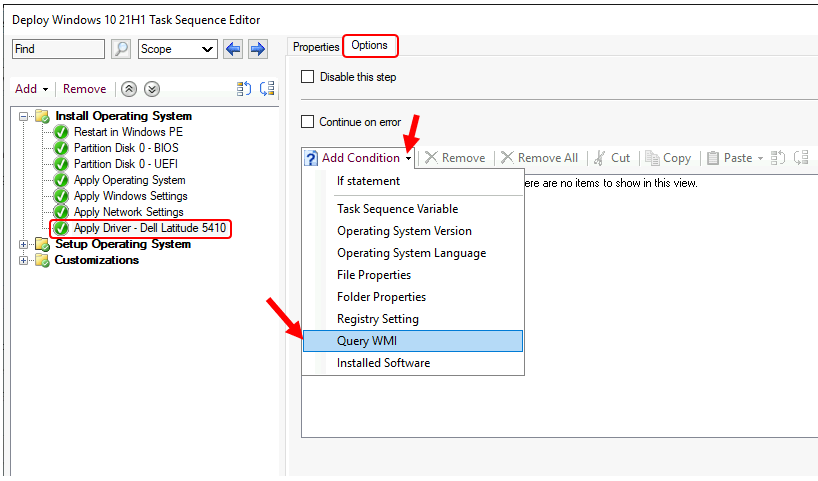Open the Scope dropdown
This screenshot has width=818, height=481.
178,49
